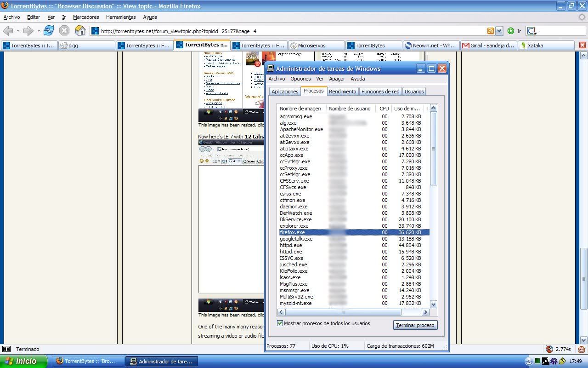Image resolution: width=588 pixels, height=368 pixels.
Task: Switch to the Neowin.net tab
Action: pos(431,45)
